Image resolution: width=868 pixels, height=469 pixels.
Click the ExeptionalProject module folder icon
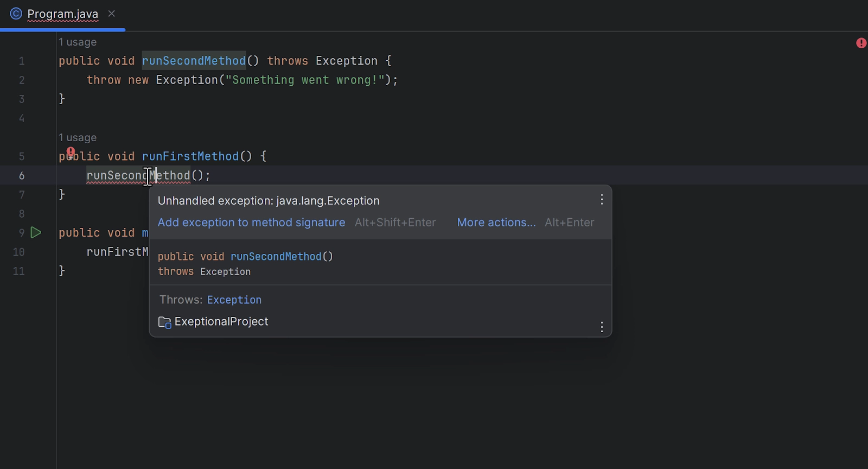(164, 322)
